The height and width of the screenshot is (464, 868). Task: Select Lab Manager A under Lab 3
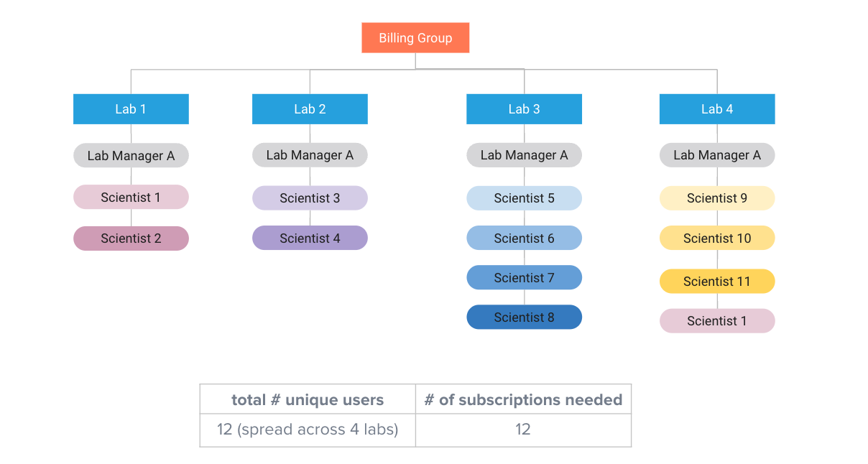(524, 155)
